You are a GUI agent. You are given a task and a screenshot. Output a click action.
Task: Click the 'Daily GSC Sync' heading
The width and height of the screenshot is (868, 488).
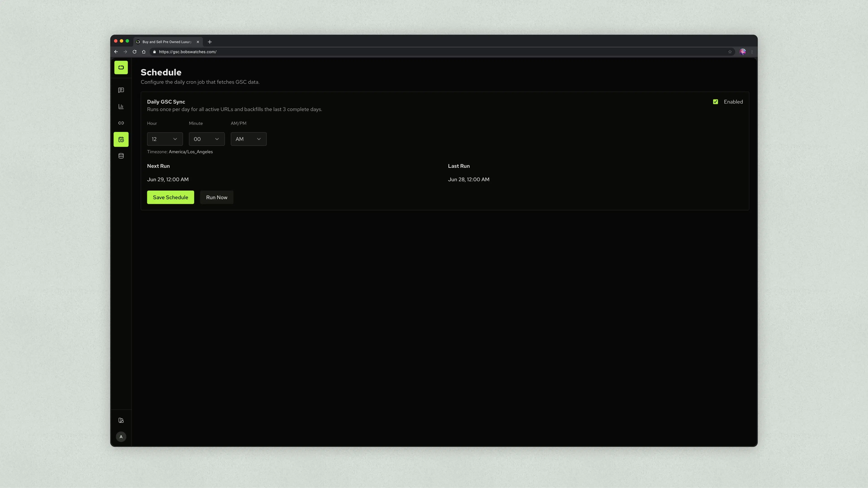pos(166,102)
